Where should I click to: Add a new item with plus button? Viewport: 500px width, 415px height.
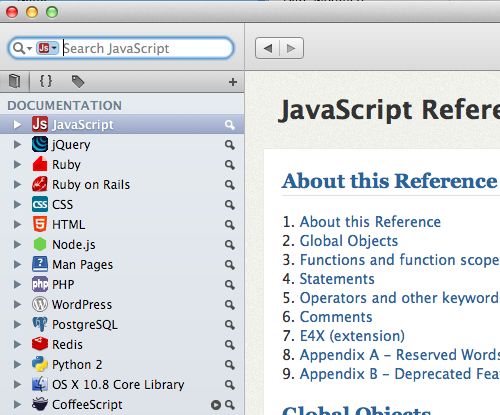pyautogui.click(x=233, y=82)
